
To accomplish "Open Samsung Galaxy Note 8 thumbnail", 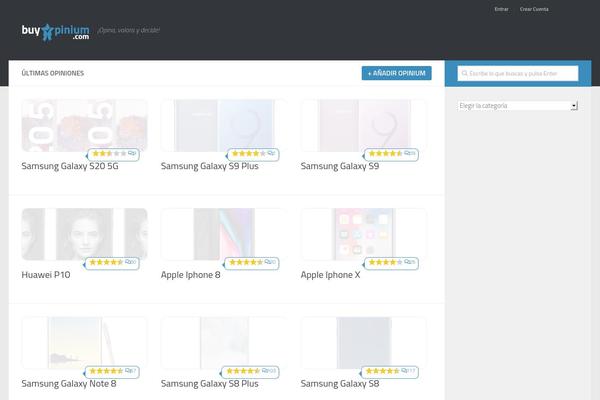I will [x=85, y=343].
